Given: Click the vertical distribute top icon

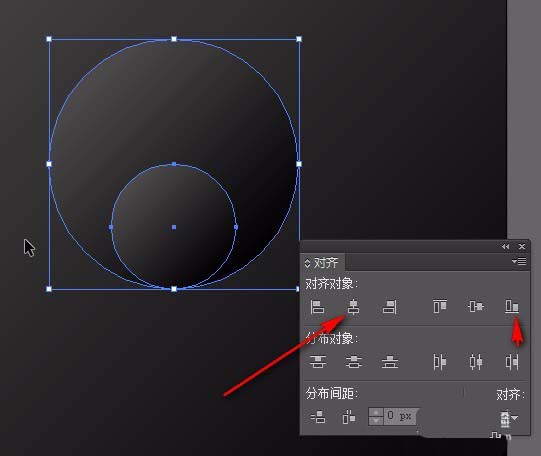Looking at the screenshot, I should tap(318, 362).
